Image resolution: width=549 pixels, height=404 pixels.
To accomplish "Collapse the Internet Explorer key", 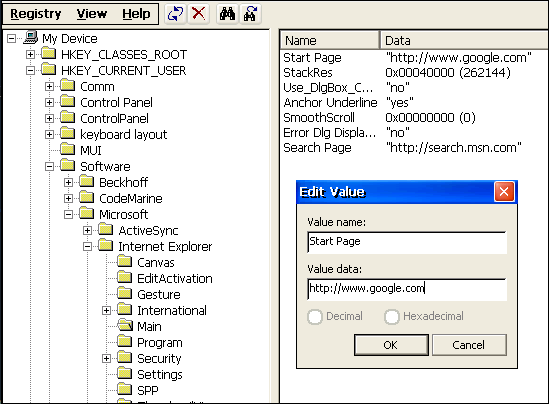I will click(88, 246).
